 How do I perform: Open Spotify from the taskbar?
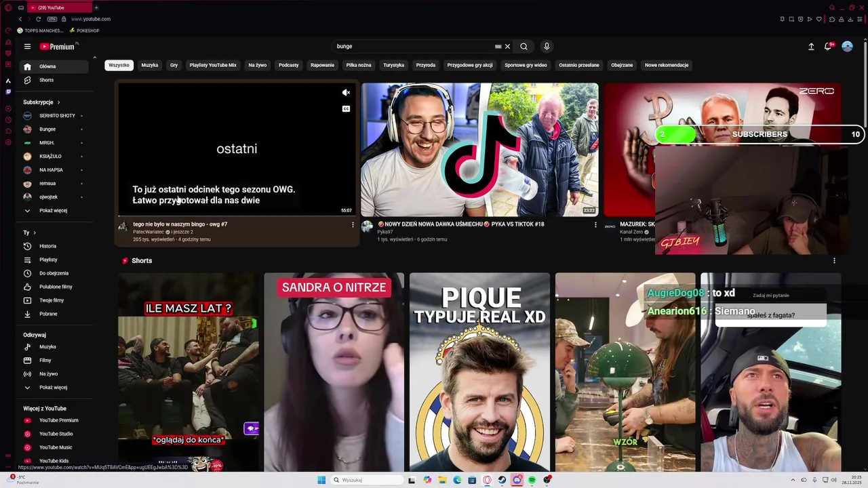[x=532, y=480]
